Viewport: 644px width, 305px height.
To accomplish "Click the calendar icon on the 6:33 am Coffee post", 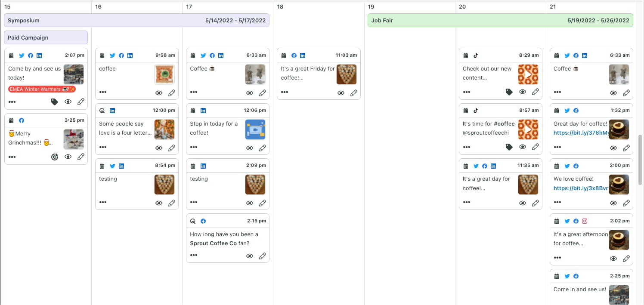I will click(x=193, y=55).
